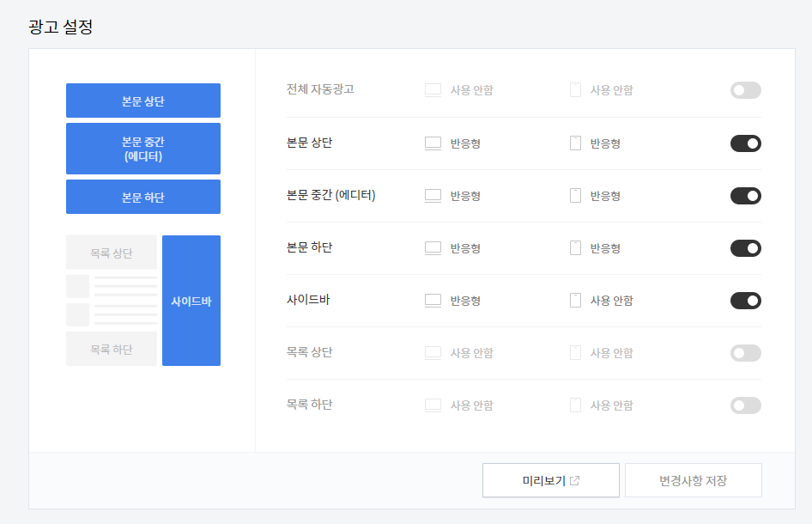Click the 목록 상단 row label

point(309,352)
